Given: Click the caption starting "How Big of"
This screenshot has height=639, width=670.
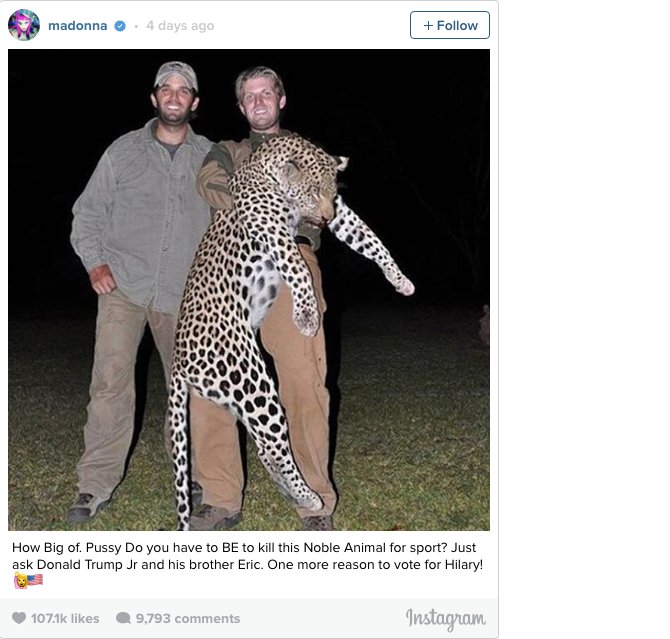Looking at the screenshot, I should pyautogui.click(x=248, y=557).
